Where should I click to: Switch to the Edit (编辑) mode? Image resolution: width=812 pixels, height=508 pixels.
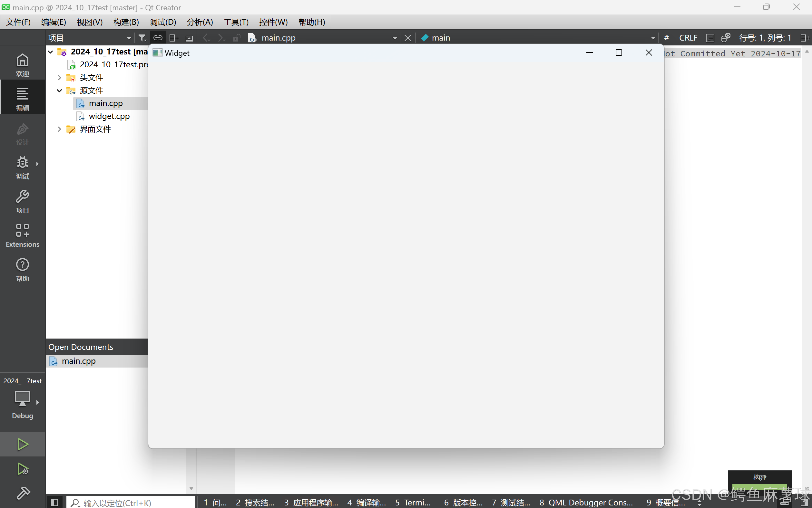tap(23, 99)
